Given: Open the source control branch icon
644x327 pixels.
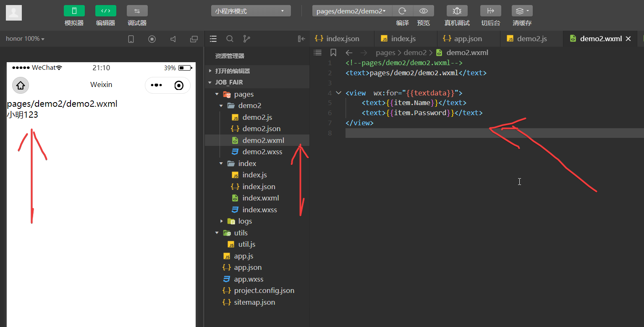Looking at the screenshot, I should click(246, 39).
